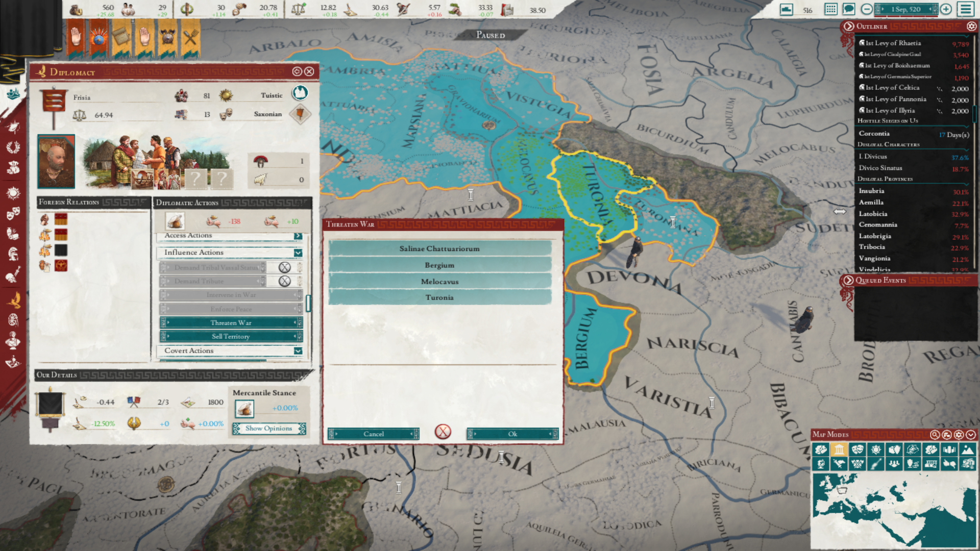Open the Corcontia siege entry in the Outliner
This screenshot has width=980, height=551.
[x=914, y=134]
